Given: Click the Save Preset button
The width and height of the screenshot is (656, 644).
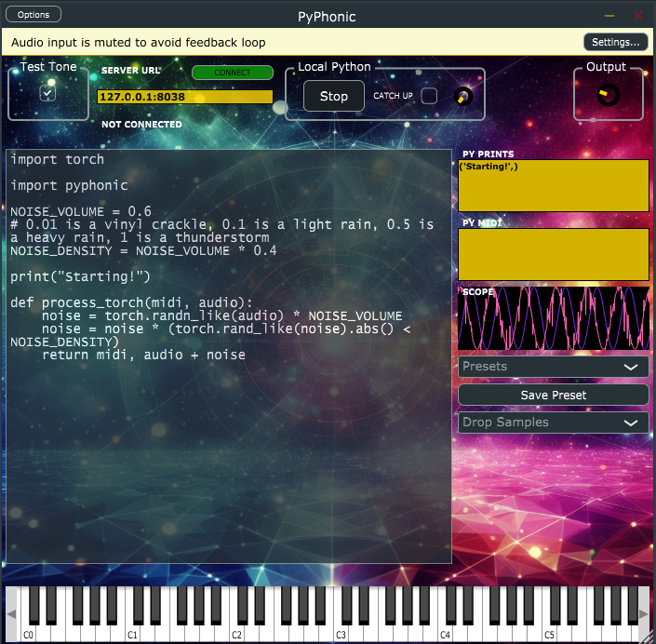Looking at the screenshot, I should pos(553,395).
